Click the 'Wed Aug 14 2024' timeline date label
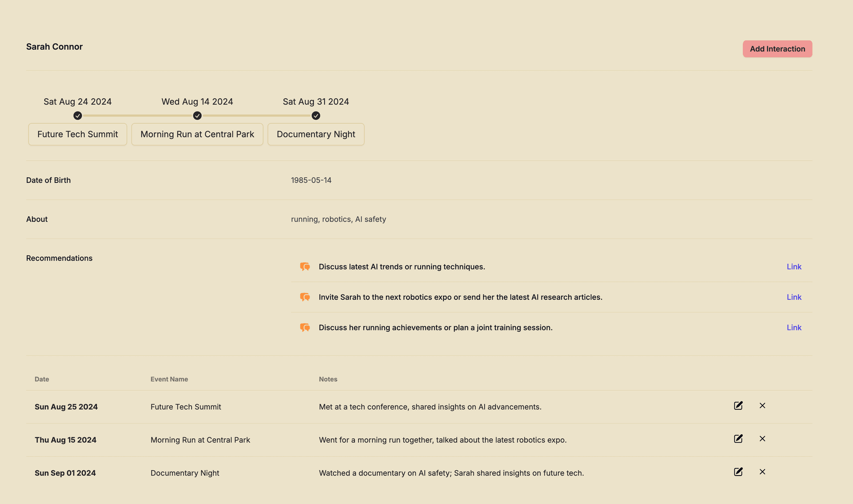Viewport: 853px width, 504px height. pos(197,102)
